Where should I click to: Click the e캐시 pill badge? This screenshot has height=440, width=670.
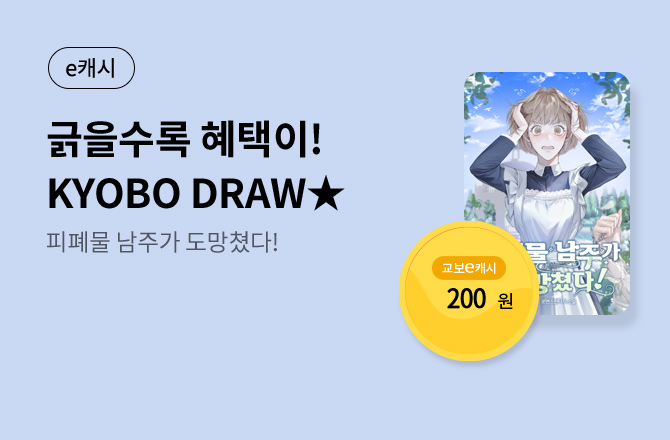coord(91,68)
